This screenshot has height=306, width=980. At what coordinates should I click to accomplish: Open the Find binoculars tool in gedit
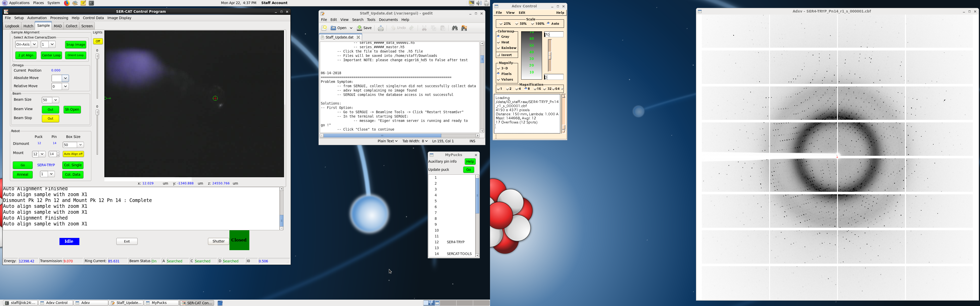pos(455,28)
